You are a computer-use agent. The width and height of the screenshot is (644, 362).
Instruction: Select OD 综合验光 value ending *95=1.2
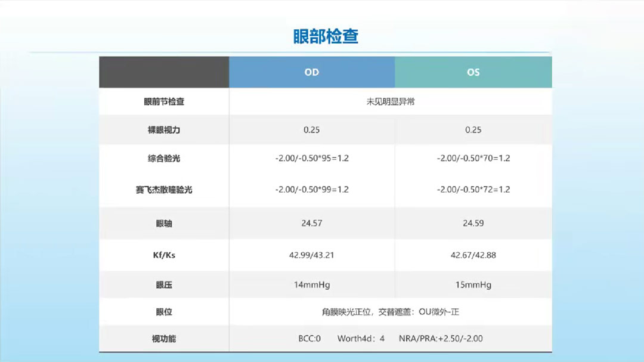point(311,158)
